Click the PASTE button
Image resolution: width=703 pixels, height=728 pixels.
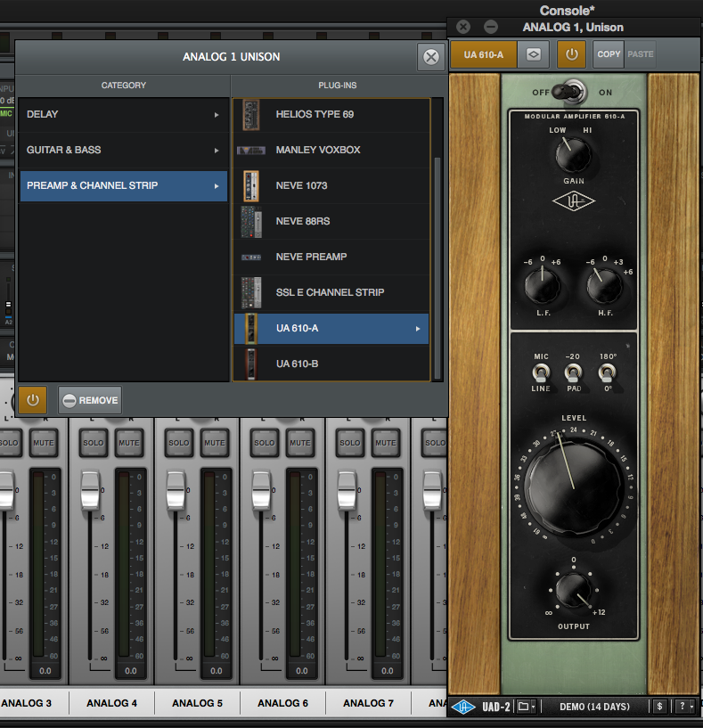point(641,54)
